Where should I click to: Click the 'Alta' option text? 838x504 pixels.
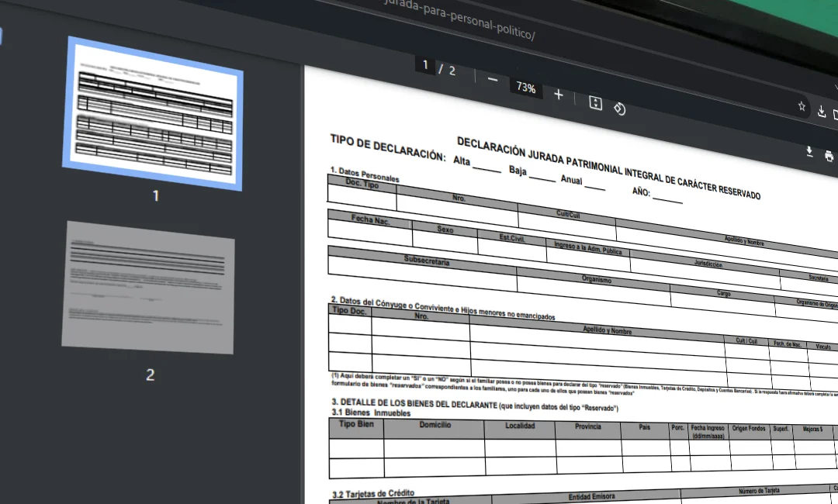coord(462,161)
